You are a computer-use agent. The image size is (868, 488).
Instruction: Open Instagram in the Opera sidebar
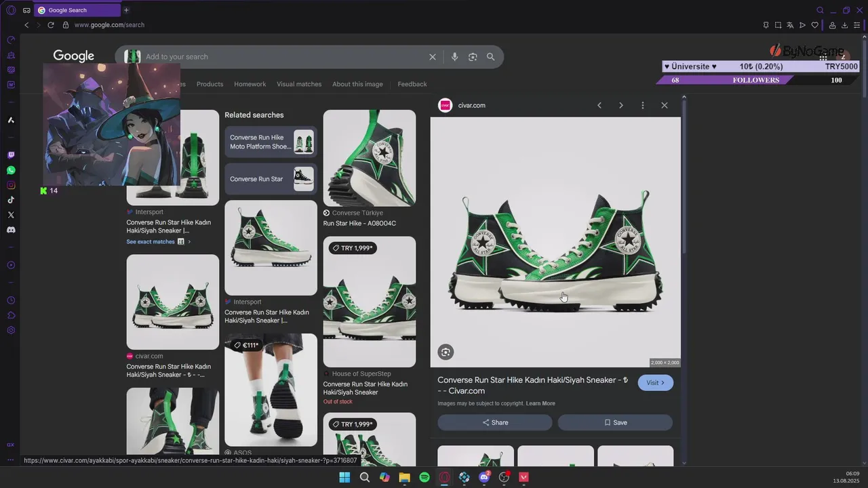click(x=11, y=185)
